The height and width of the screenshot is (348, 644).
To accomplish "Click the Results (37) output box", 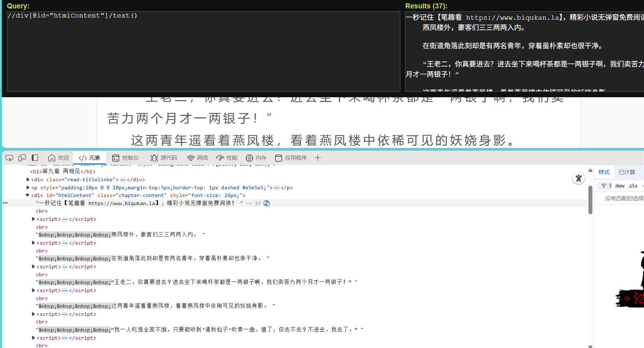I will tap(524, 52).
